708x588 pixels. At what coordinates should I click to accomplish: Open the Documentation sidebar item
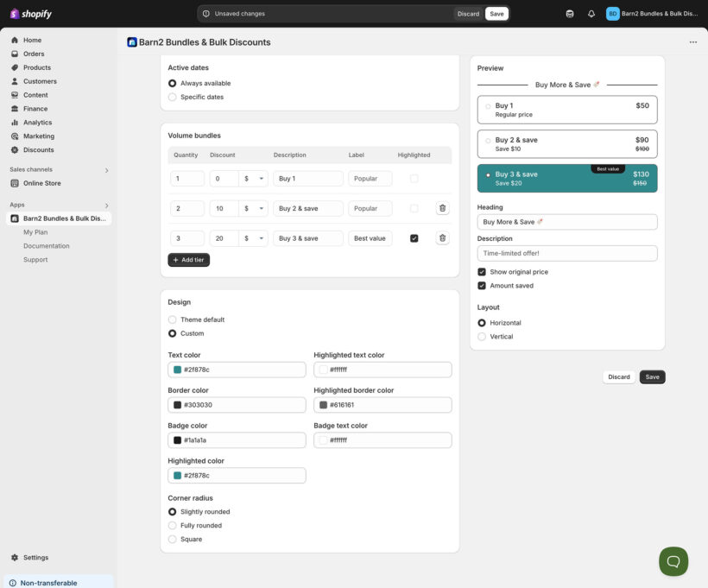(46, 246)
